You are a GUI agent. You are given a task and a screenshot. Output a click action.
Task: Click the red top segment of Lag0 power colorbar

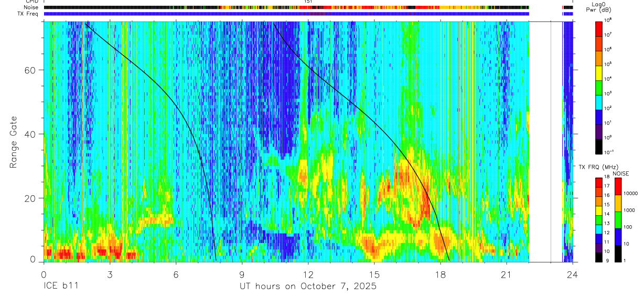(599, 29)
